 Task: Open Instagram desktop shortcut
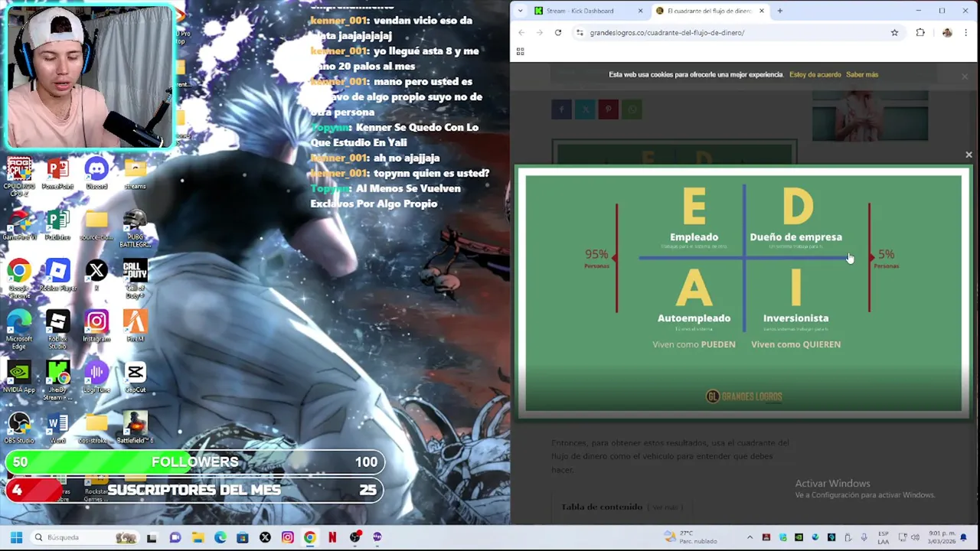tap(96, 327)
